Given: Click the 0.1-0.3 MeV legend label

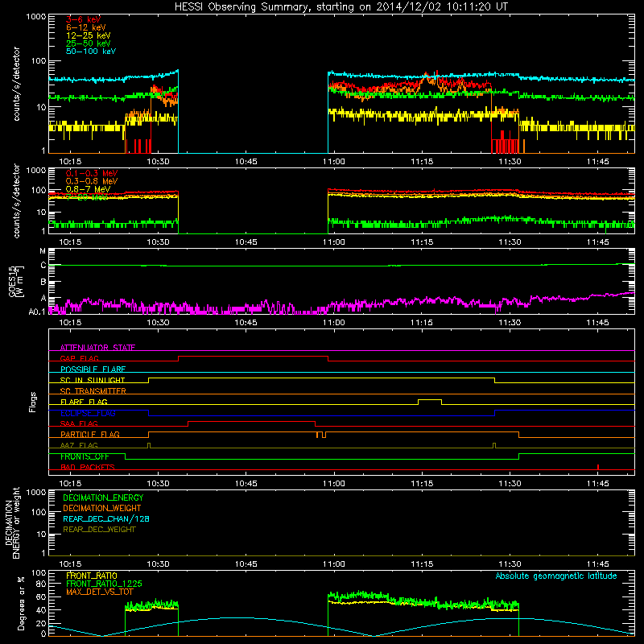Looking at the screenshot, I should 92,174.
